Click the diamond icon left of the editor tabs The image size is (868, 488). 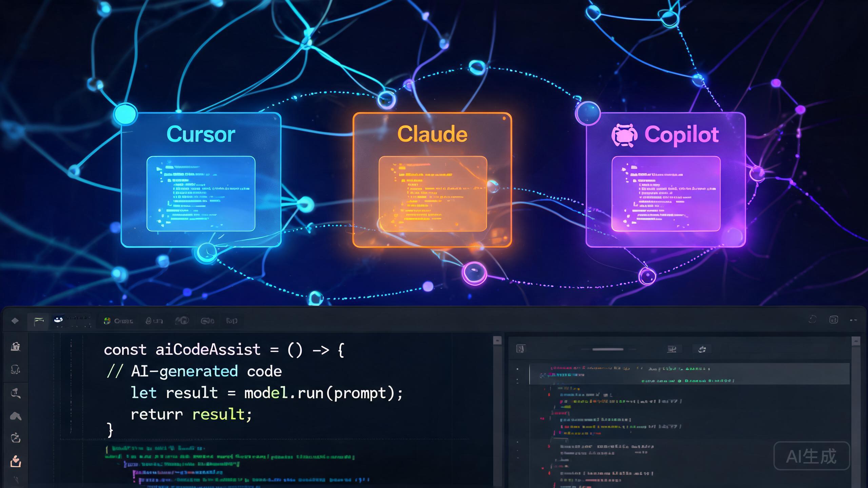click(x=15, y=321)
